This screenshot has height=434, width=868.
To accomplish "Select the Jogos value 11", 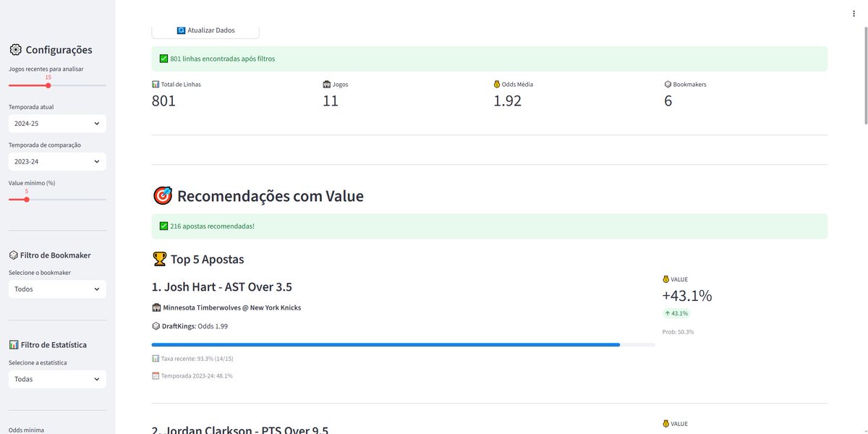I will coord(331,101).
